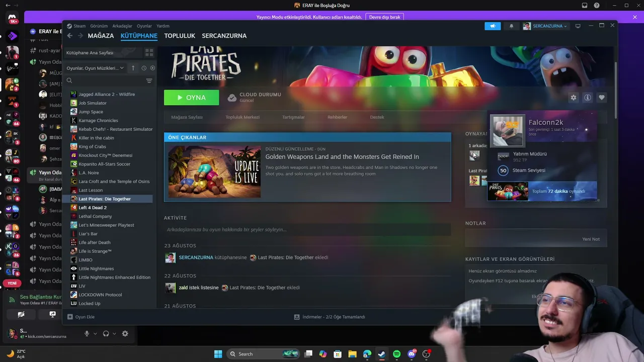This screenshot has height=362, width=644.
Task: Toggle library sort direction arrow
Action: pyautogui.click(x=133, y=68)
